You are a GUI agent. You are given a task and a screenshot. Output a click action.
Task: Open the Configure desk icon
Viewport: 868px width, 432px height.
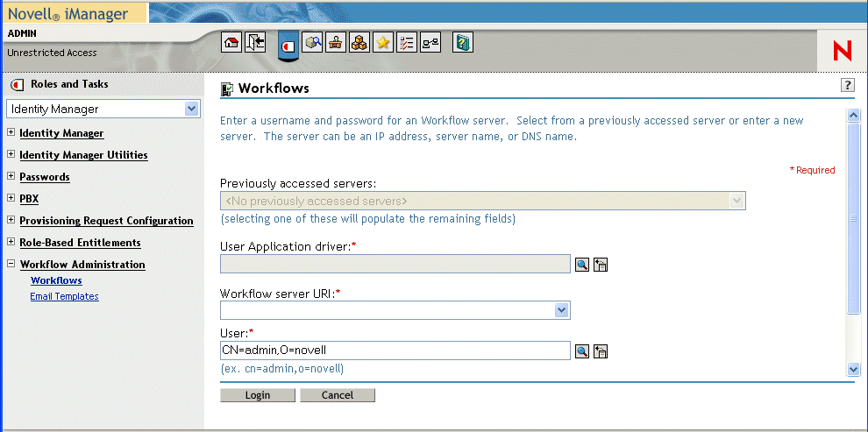click(336, 43)
